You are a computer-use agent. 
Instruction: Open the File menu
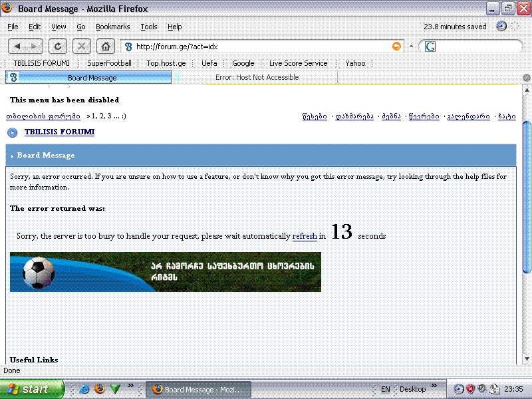pos(13,27)
